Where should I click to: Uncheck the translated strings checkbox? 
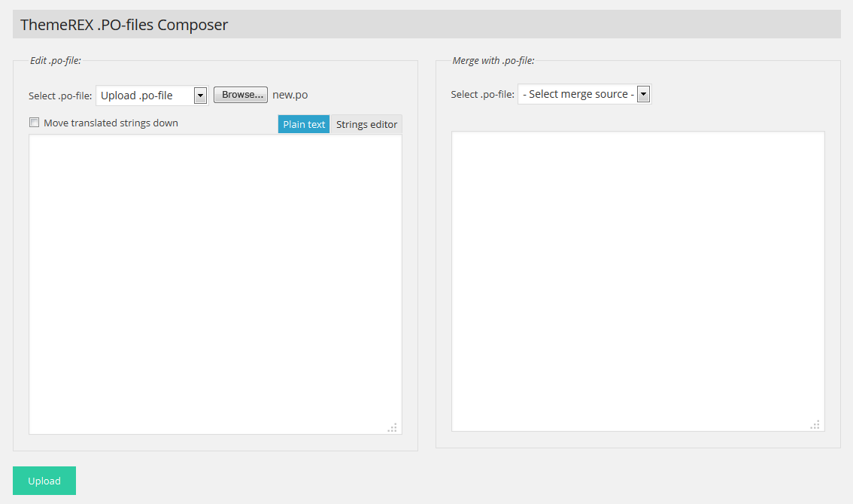pyautogui.click(x=34, y=122)
